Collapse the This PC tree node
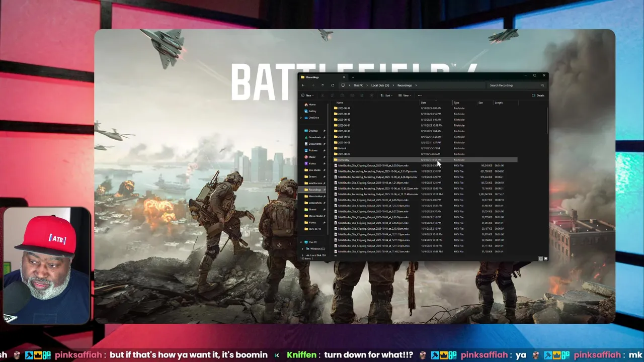This screenshot has width=644, height=362. click(x=301, y=242)
